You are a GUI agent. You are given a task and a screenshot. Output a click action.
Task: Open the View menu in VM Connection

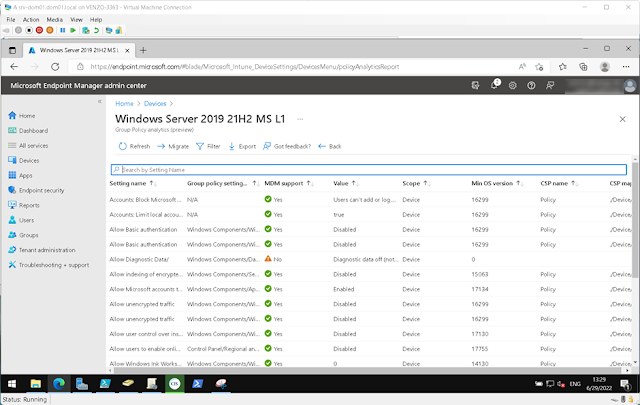[76, 20]
